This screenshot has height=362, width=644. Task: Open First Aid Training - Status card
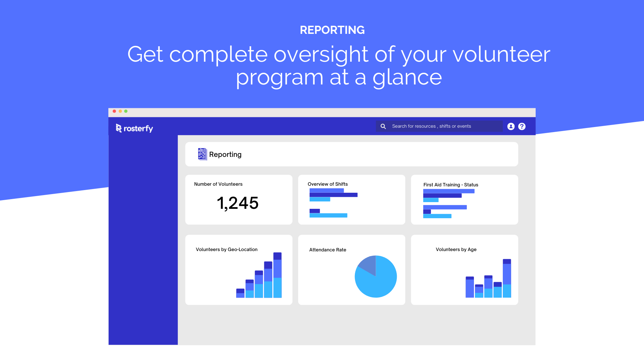(464, 199)
